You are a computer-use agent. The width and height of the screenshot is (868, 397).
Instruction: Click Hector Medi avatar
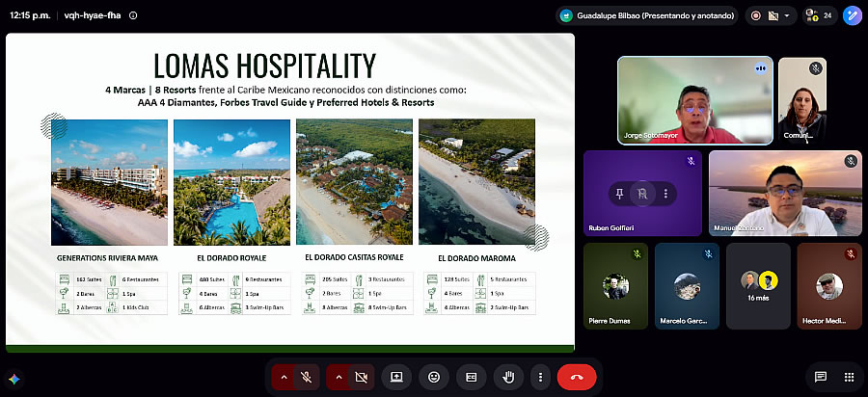tap(829, 286)
